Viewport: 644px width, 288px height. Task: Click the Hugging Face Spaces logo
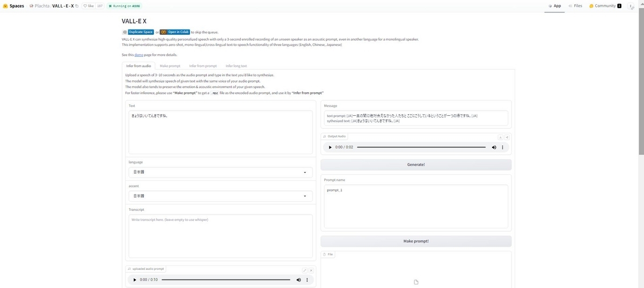click(5, 6)
